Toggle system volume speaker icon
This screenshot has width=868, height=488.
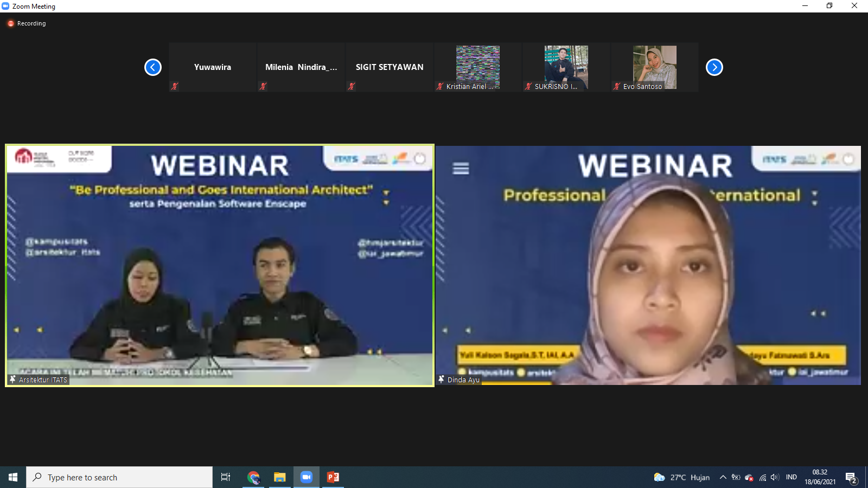[775, 477]
